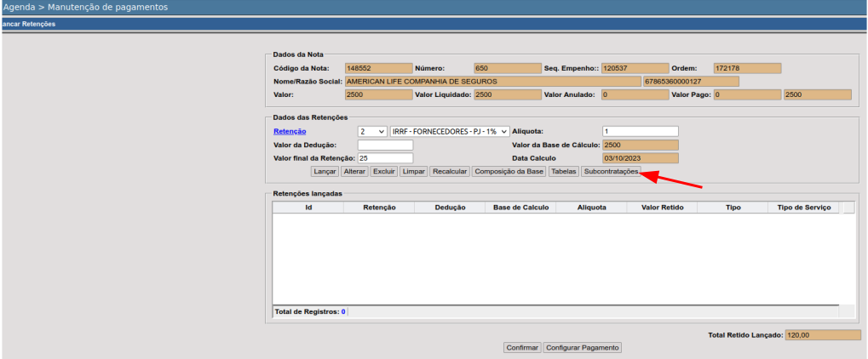Click the Valor da Dedução field
This screenshot has width=868, height=359.
(385, 145)
